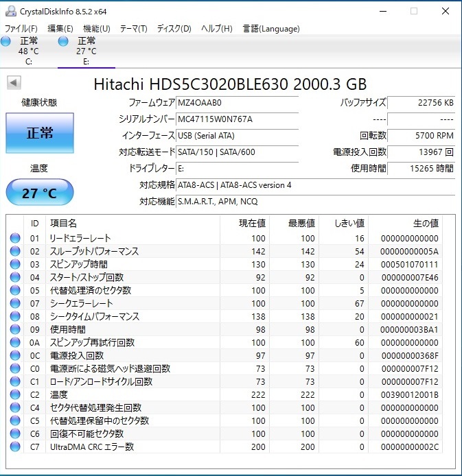Screen dimensions: 462x476
Task: Click status circle for attribute C1 ロード/アンロードサイクル回数
Action: pos(15,382)
